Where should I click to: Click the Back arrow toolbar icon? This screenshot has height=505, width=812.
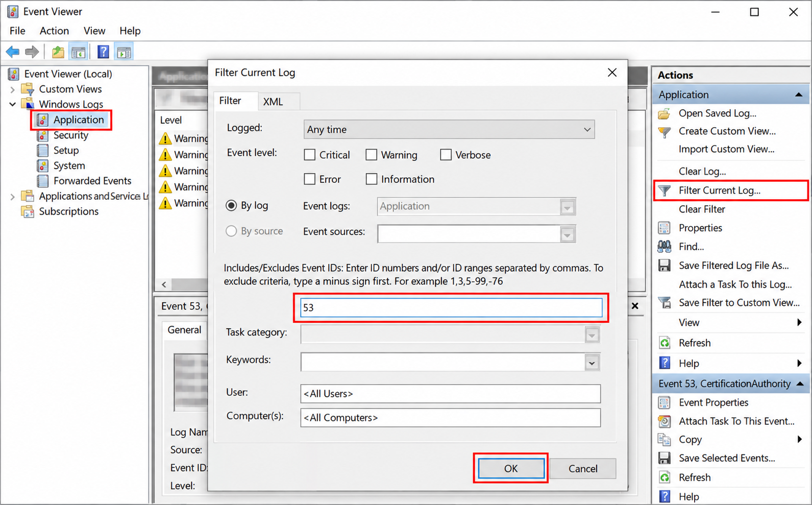(x=13, y=52)
